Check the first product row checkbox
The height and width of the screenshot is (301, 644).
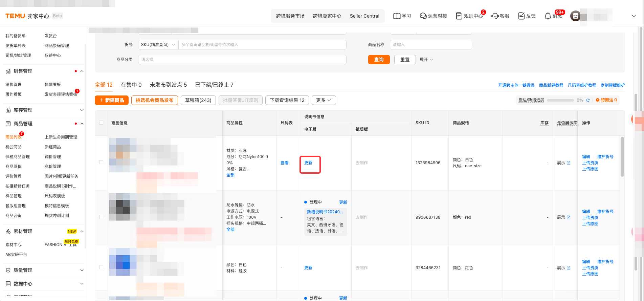pos(101,162)
